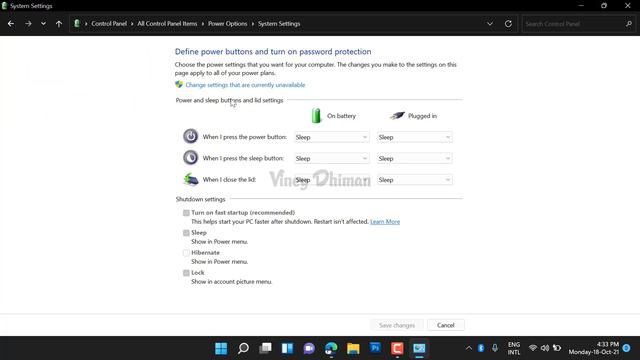Screen dimensions: 640x360
Task: Click the Cancel button
Action: tap(445, 325)
